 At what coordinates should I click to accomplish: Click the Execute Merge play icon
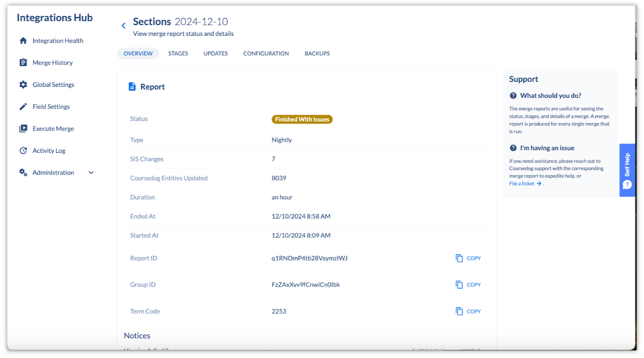coord(23,128)
